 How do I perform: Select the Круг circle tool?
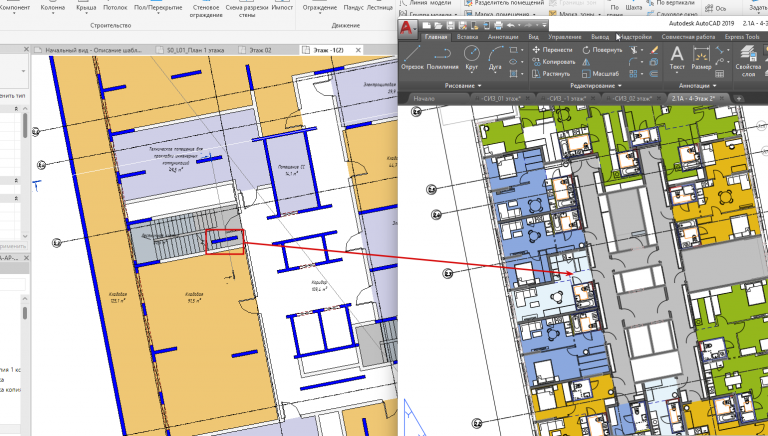click(472, 58)
